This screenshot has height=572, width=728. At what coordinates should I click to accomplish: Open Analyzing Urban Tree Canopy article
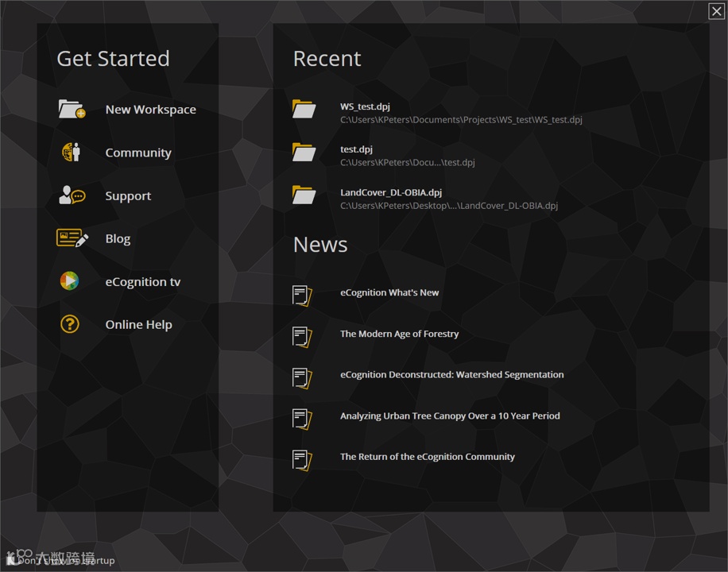[x=450, y=416]
